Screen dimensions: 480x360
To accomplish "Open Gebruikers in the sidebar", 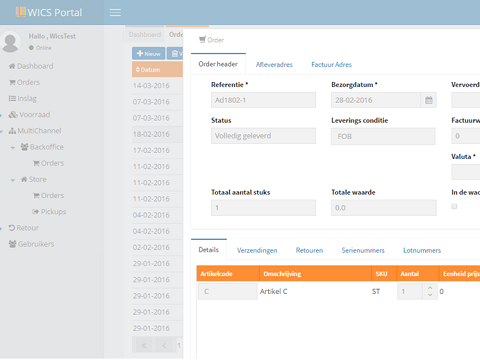I will pos(31,244).
